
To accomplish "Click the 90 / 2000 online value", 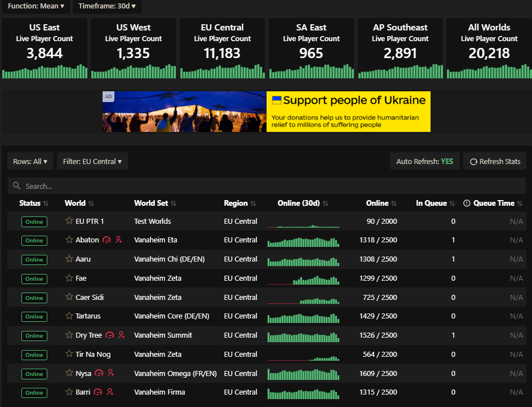I will tap(382, 221).
